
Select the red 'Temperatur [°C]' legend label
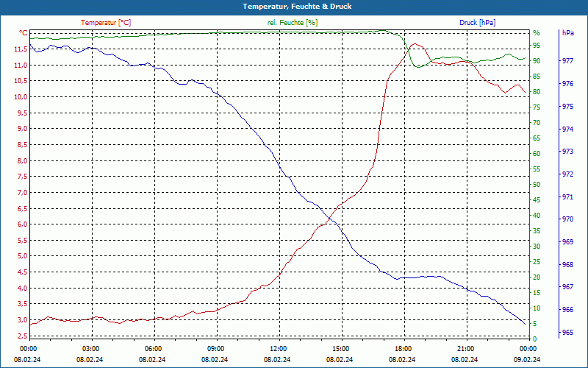[x=106, y=23]
